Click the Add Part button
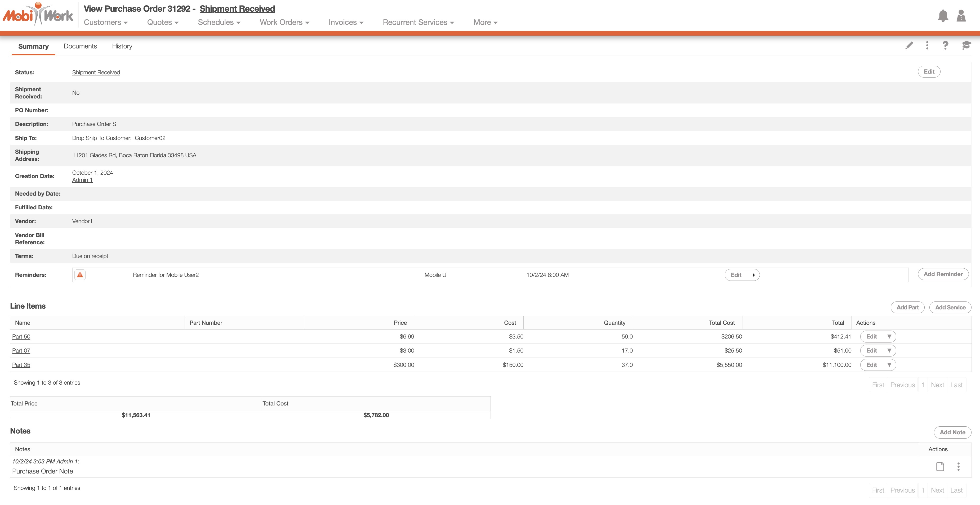The width and height of the screenshot is (980, 505). pos(907,308)
